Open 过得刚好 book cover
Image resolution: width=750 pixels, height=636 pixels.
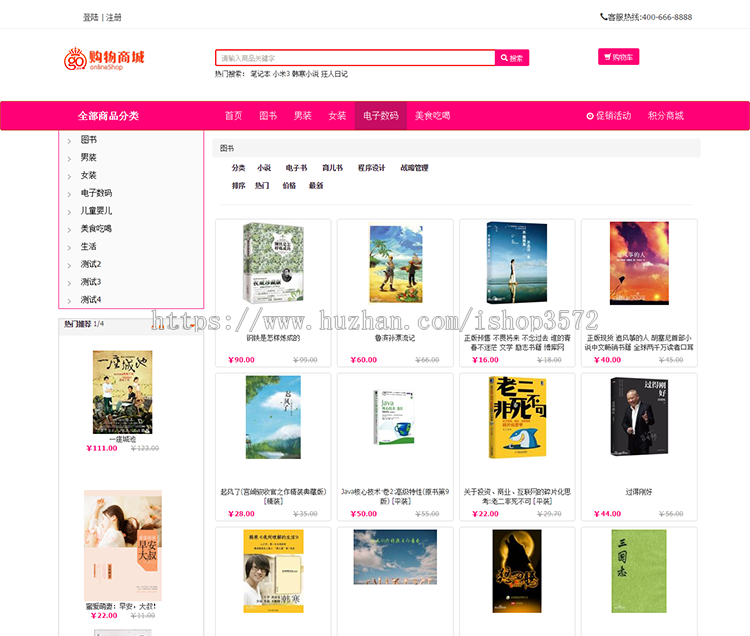coord(639,416)
